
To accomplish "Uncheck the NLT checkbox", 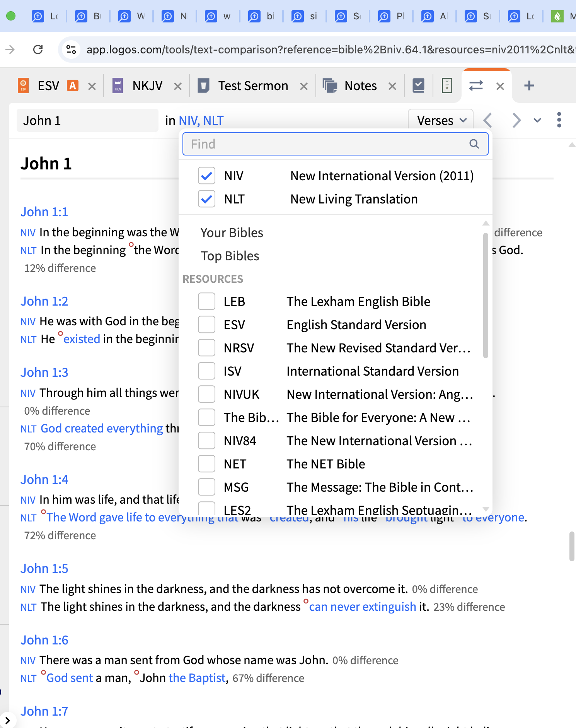I will pos(206,199).
